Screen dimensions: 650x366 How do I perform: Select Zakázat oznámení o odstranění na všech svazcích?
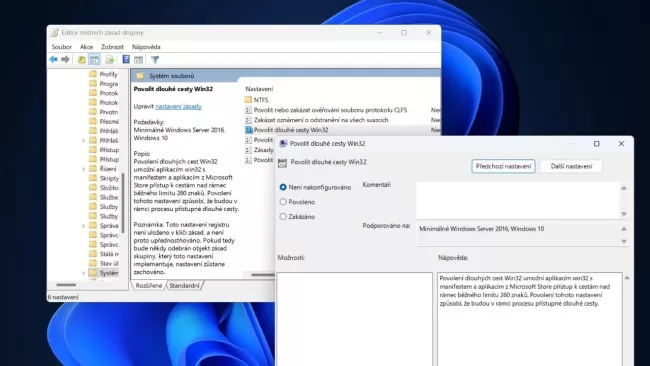321,120
